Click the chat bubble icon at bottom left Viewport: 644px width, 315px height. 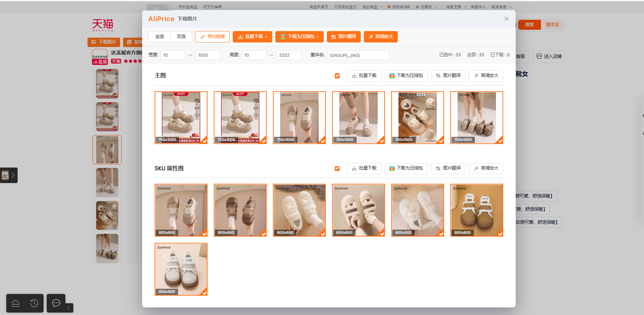tap(56, 303)
